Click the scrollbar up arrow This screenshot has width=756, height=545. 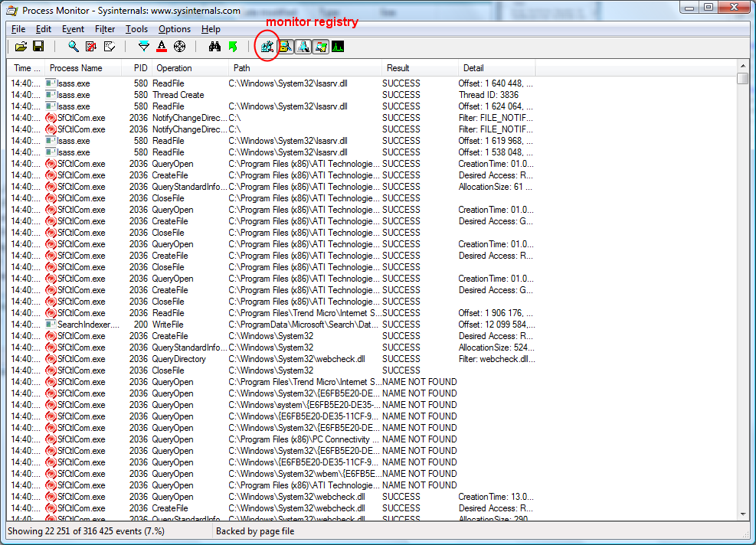coord(742,66)
